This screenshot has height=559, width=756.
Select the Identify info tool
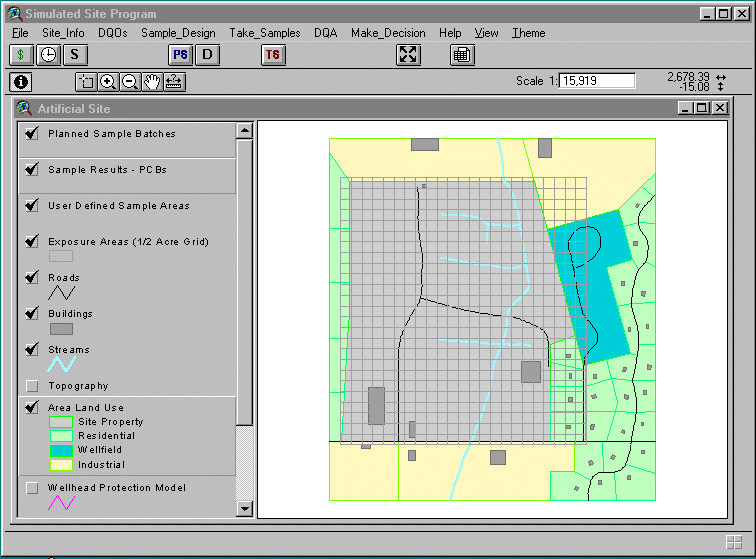click(x=21, y=82)
